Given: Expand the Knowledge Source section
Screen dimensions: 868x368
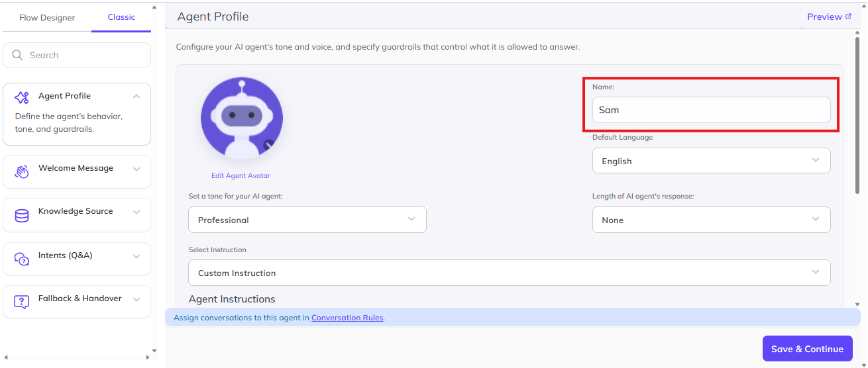Looking at the screenshot, I should coord(136,212).
